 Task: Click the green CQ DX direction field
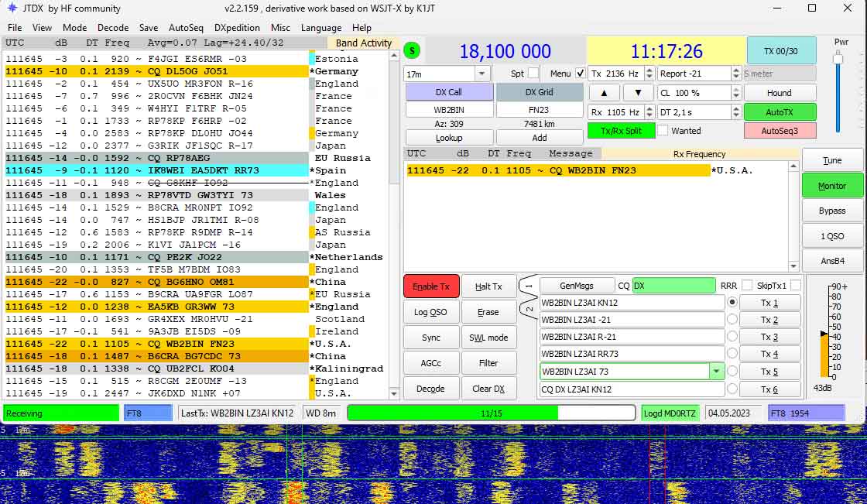pyautogui.click(x=673, y=286)
